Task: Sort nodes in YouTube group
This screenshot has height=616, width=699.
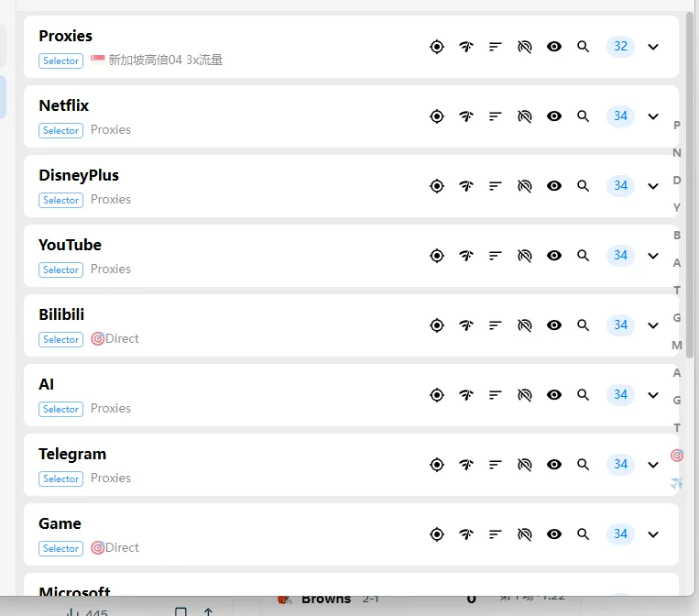Action: click(496, 256)
